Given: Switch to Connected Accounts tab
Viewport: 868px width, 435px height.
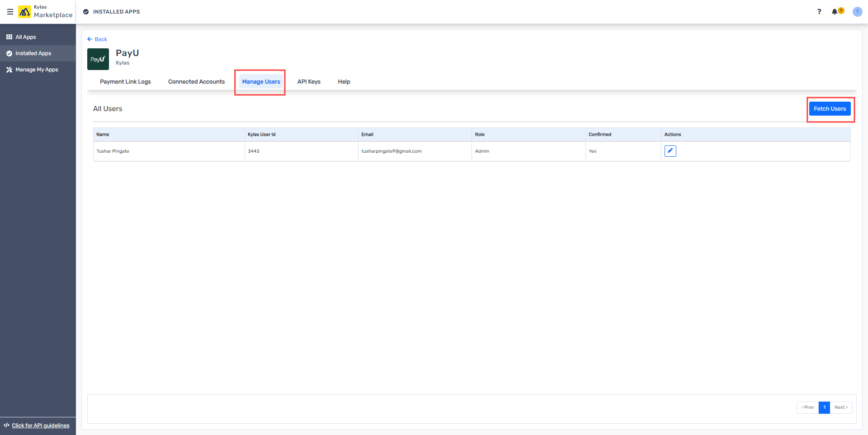Looking at the screenshot, I should click(x=196, y=82).
